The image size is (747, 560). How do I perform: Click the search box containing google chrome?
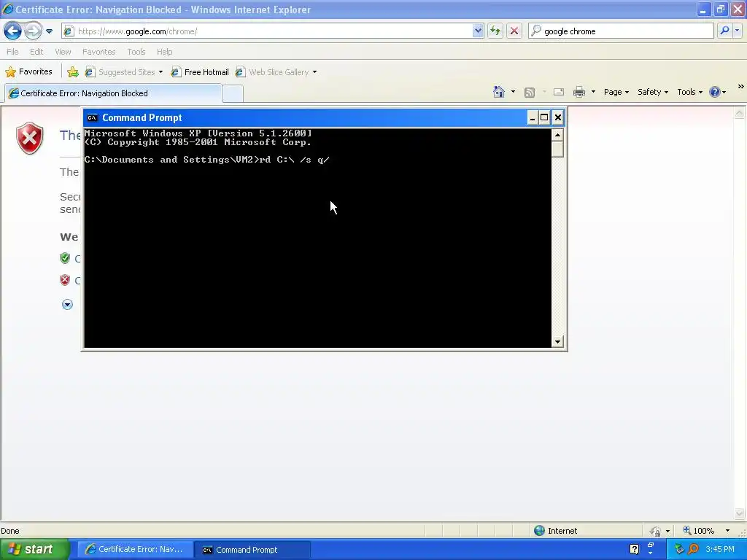[x=621, y=31]
